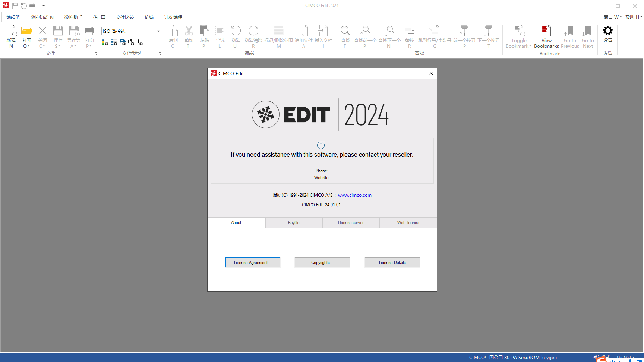Switch to the 文件比较 ribbon tab
The width and height of the screenshot is (644, 362).
point(125,17)
